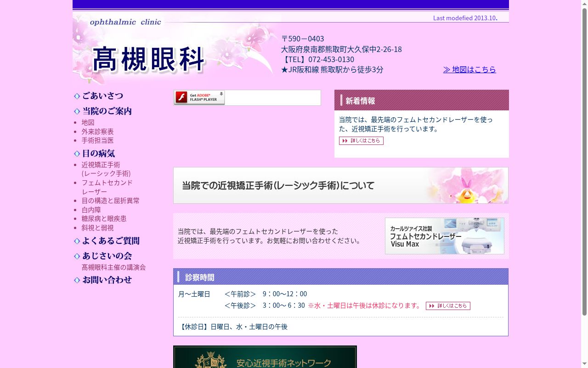Click the ＜午前診＞ 9：00～12：00 hours text

[266, 294]
